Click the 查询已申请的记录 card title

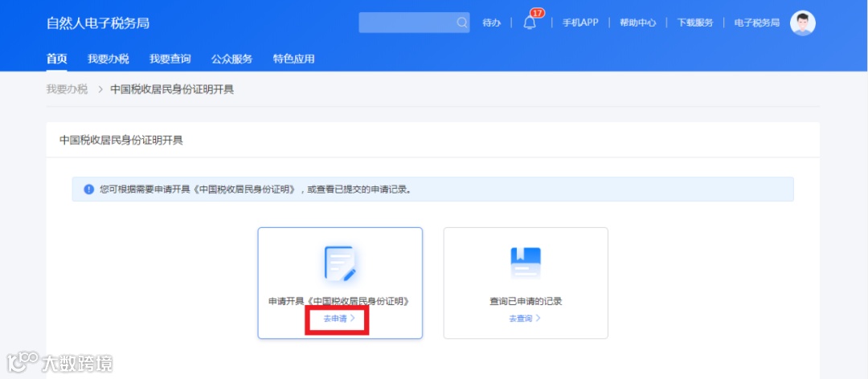coord(526,302)
